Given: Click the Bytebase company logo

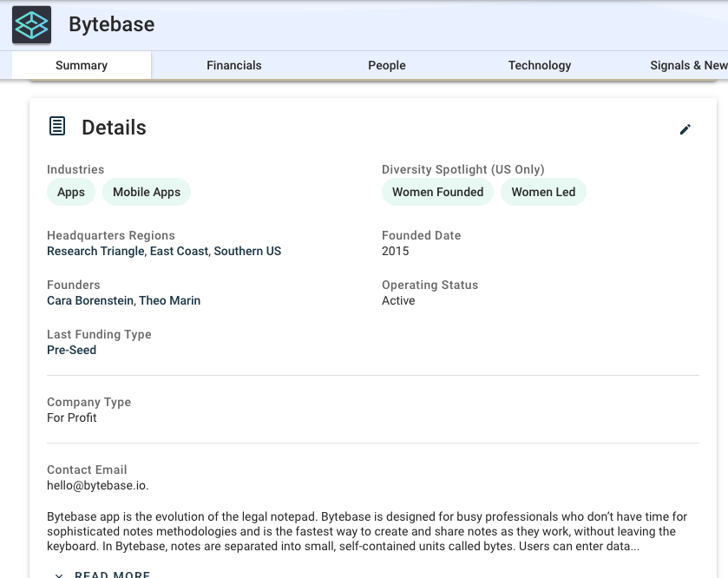Looking at the screenshot, I should (31, 24).
